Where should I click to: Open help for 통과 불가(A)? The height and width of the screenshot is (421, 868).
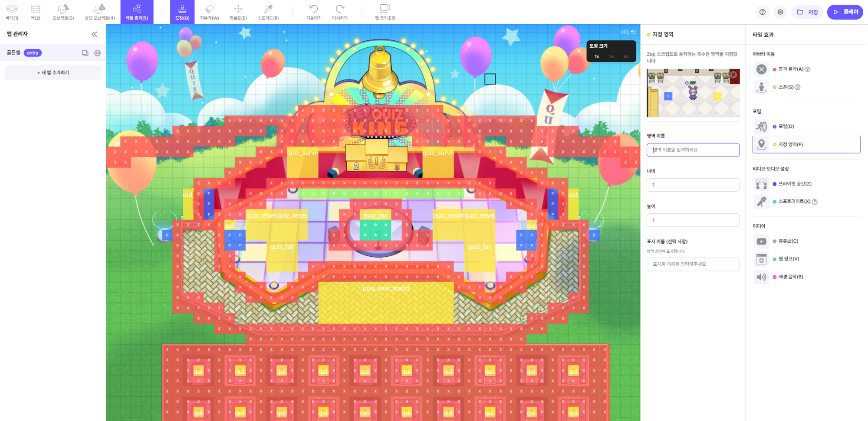tap(808, 69)
